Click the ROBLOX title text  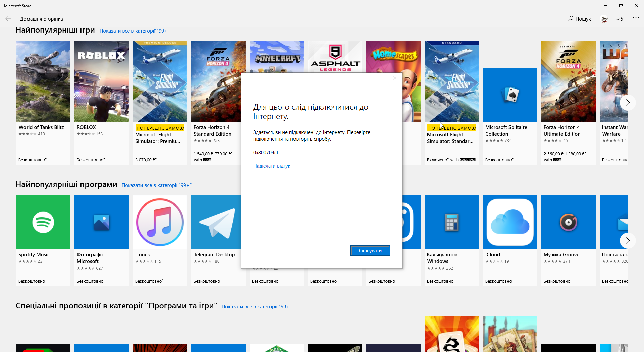point(86,127)
